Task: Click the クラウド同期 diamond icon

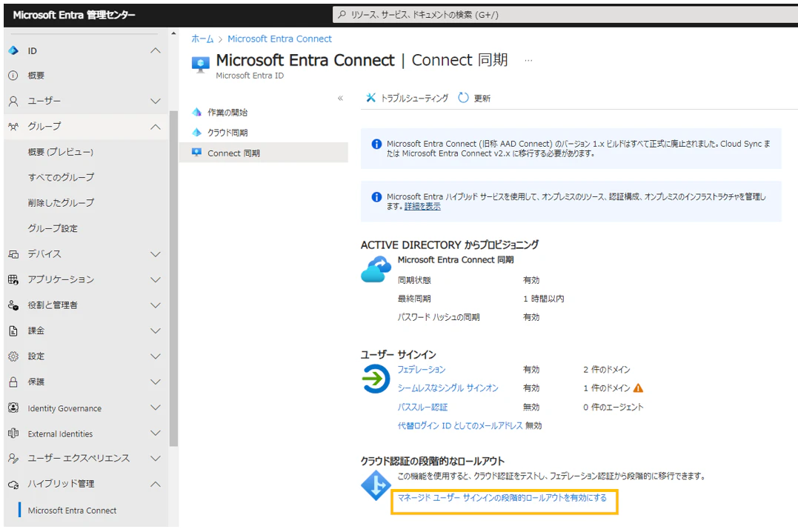Action: (x=197, y=133)
